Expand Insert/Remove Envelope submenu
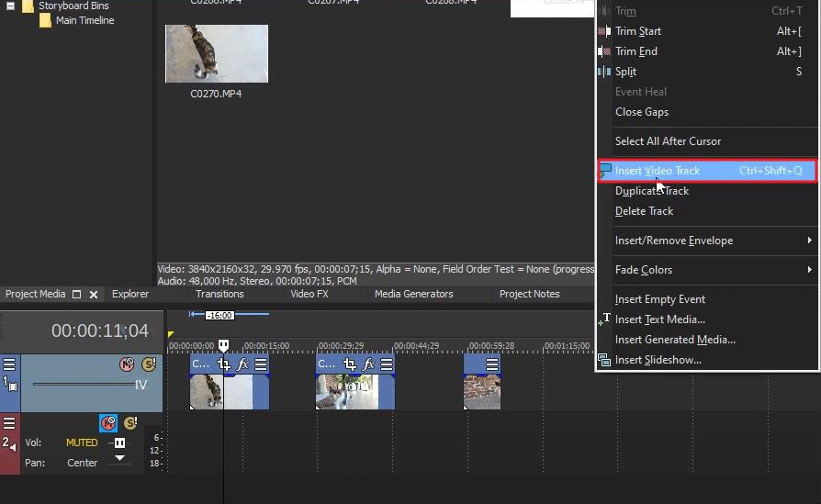 [708, 241]
